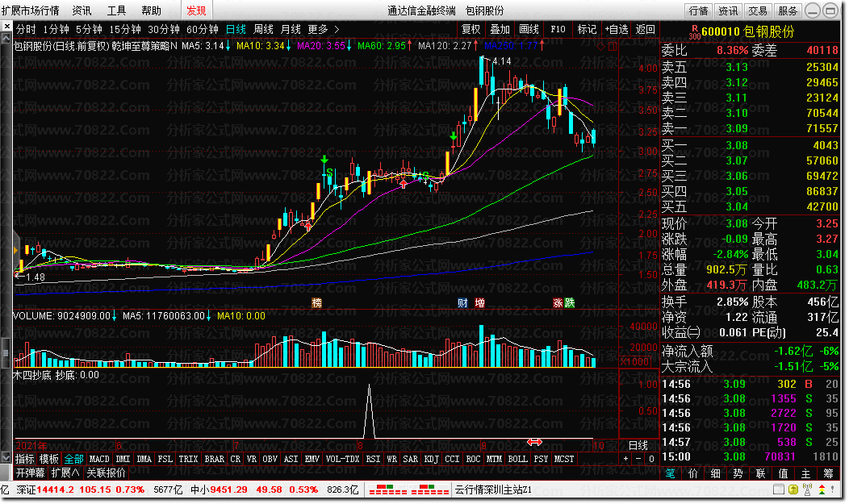Click the red double-arrow marker on the time axis
The image size is (849, 504).
pos(534,442)
